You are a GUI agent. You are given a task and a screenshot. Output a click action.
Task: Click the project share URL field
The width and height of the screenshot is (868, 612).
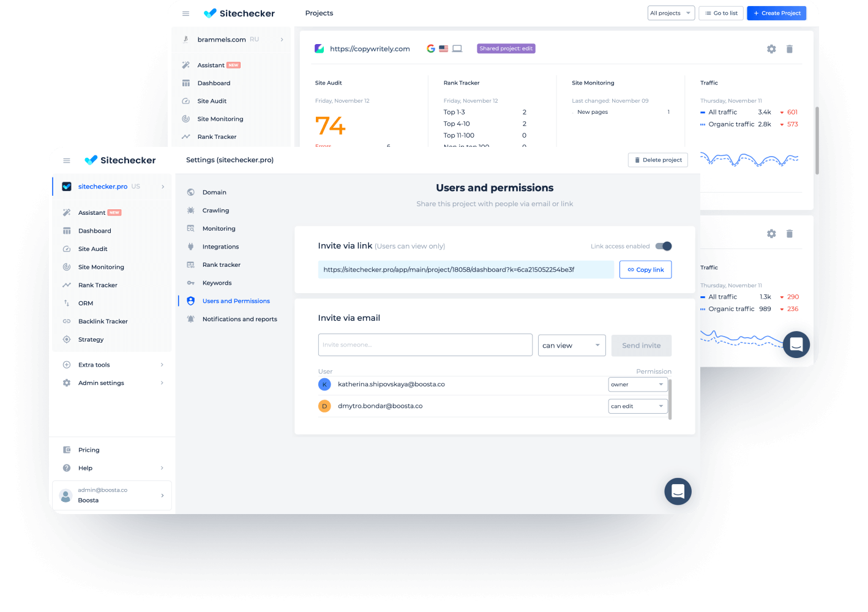pos(466,270)
